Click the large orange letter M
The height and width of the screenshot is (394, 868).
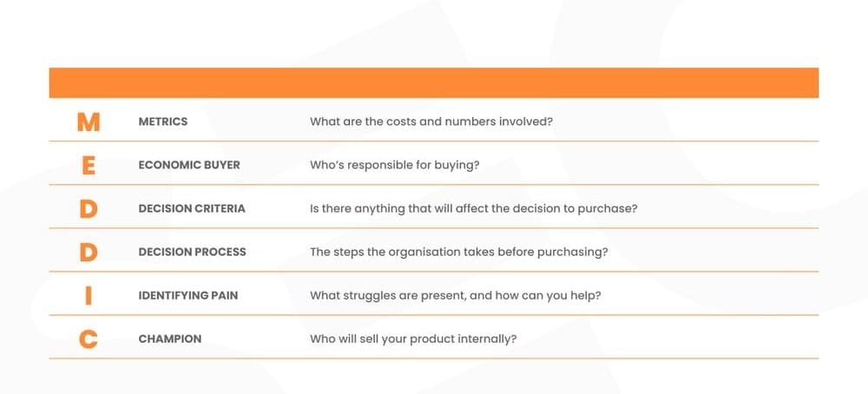tap(88, 121)
